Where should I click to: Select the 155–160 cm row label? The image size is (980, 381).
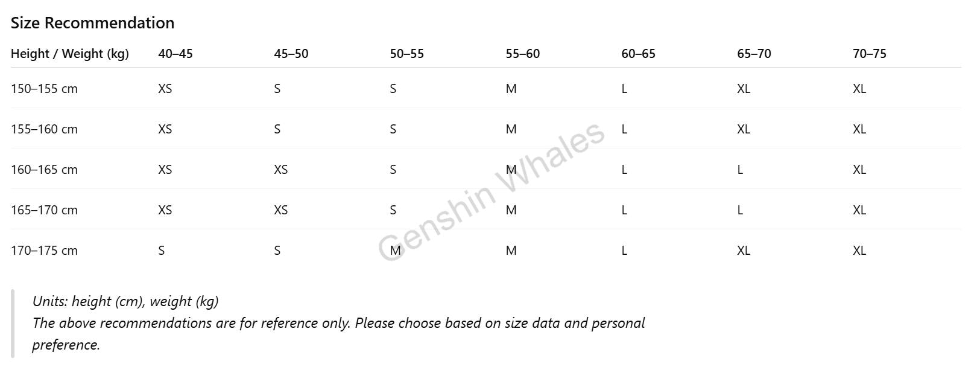44,129
